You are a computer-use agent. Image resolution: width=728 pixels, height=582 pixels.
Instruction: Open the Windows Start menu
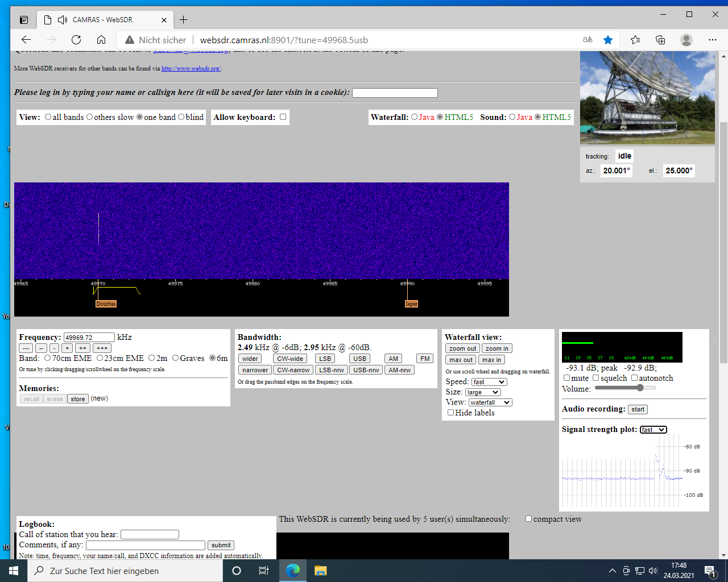[x=14, y=571]
